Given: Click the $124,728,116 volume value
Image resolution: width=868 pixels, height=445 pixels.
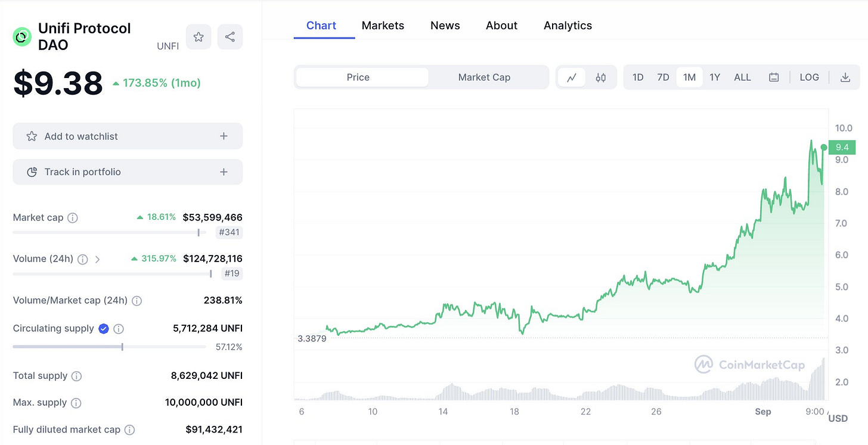Looking at the screenshot, I should [x=212, y=259].
